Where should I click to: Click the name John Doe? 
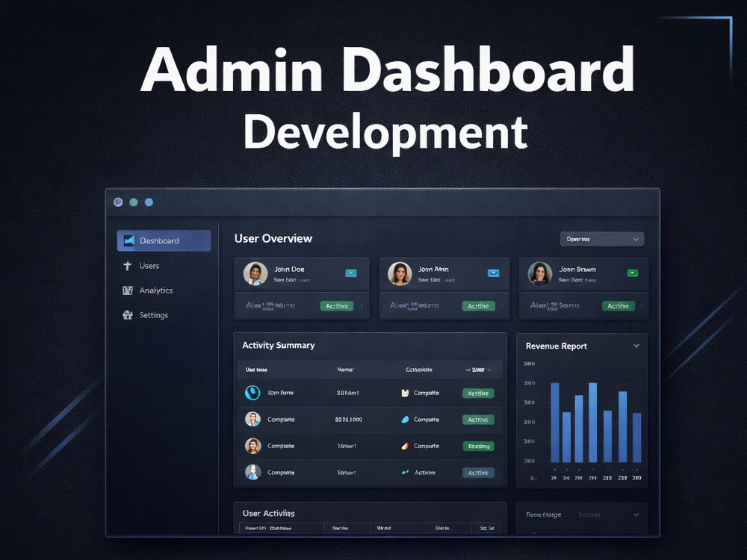coord(289,269)
